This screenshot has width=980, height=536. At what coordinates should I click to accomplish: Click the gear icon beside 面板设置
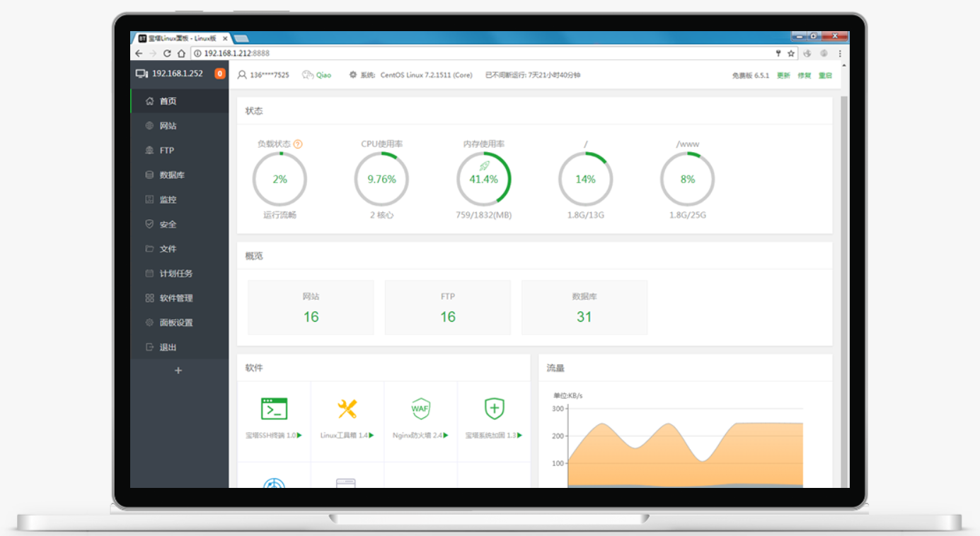coord(149,322)
